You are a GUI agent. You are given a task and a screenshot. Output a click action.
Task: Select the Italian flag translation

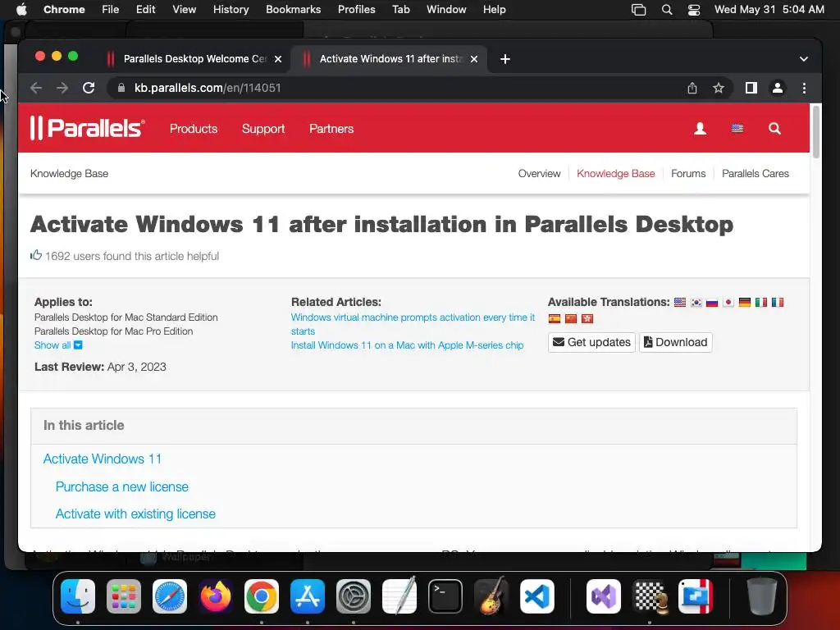[760, 302]
